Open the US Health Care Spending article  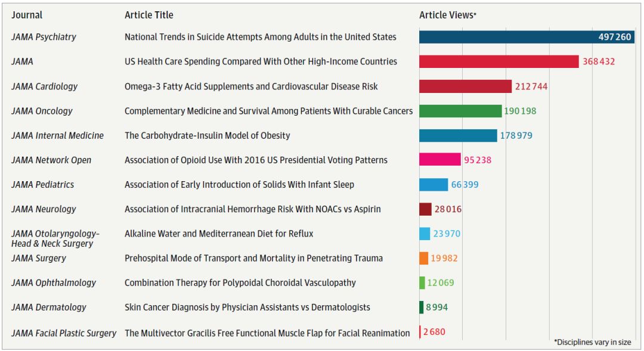coord(260,61)
